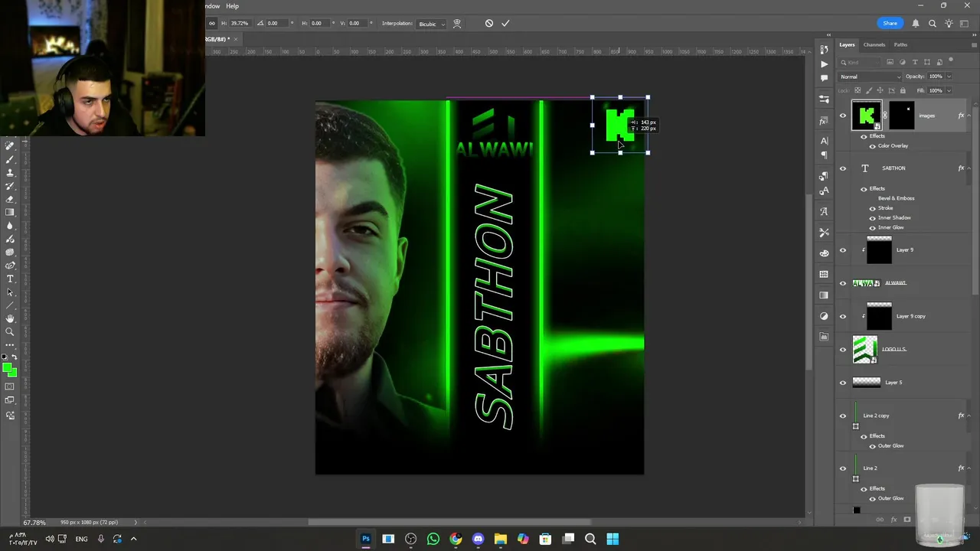This screenshot has height=551, width=980.
Task: Switch to the Channels tab
Action: tap(874, 44)
